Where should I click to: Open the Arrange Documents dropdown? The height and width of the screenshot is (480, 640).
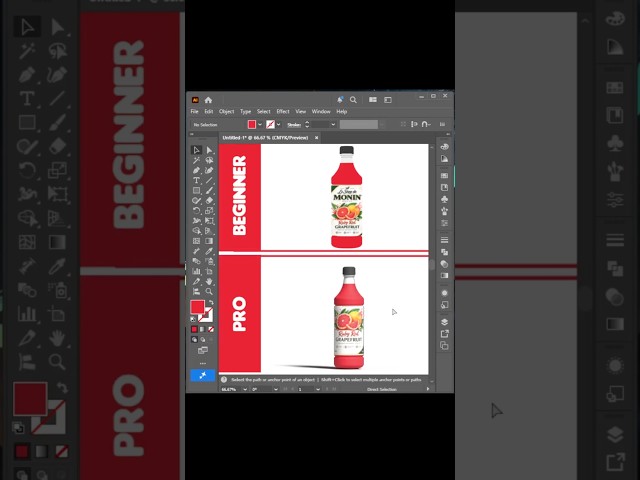(373, 100)
